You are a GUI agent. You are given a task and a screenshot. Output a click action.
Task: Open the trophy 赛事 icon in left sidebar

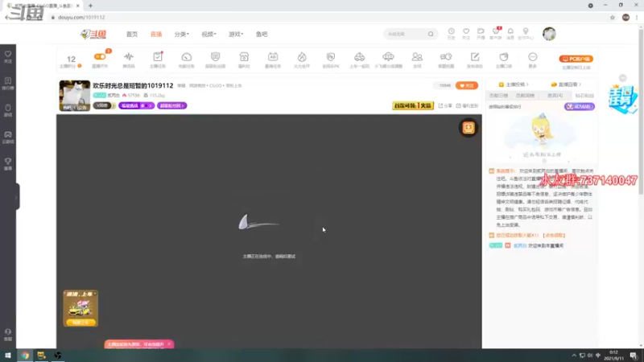[x=8, y=164]
